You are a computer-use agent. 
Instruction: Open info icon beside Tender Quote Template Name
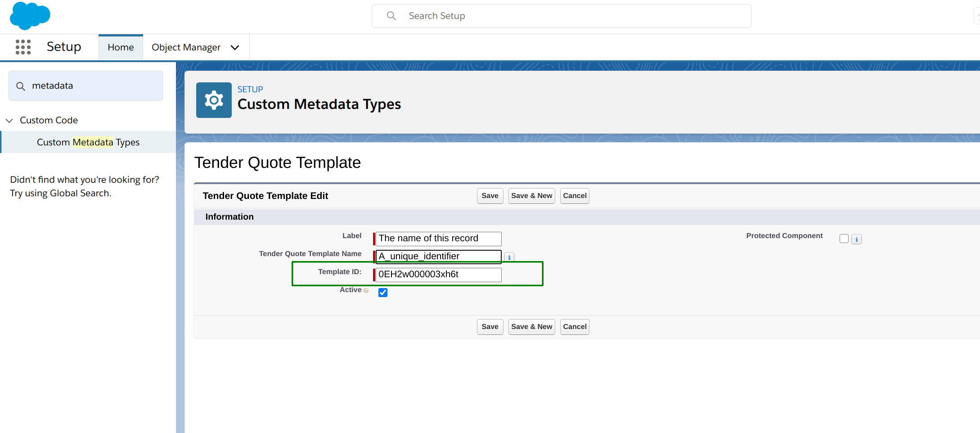509,257
